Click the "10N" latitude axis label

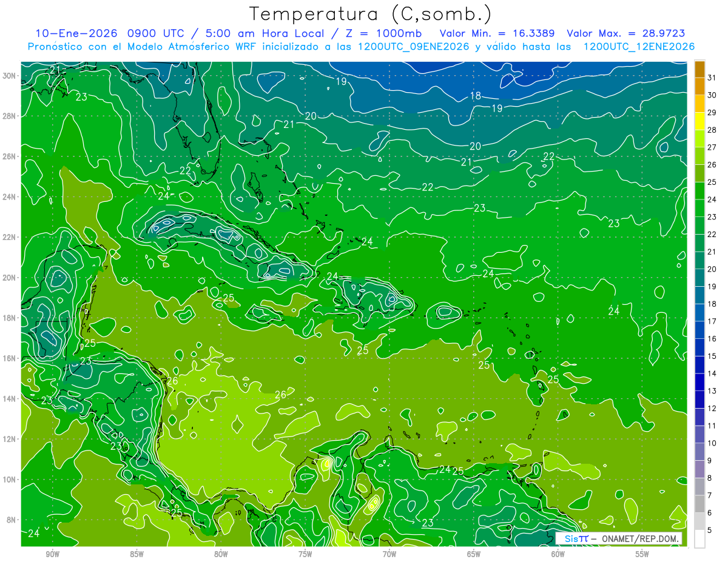click(x=10, y=479)
